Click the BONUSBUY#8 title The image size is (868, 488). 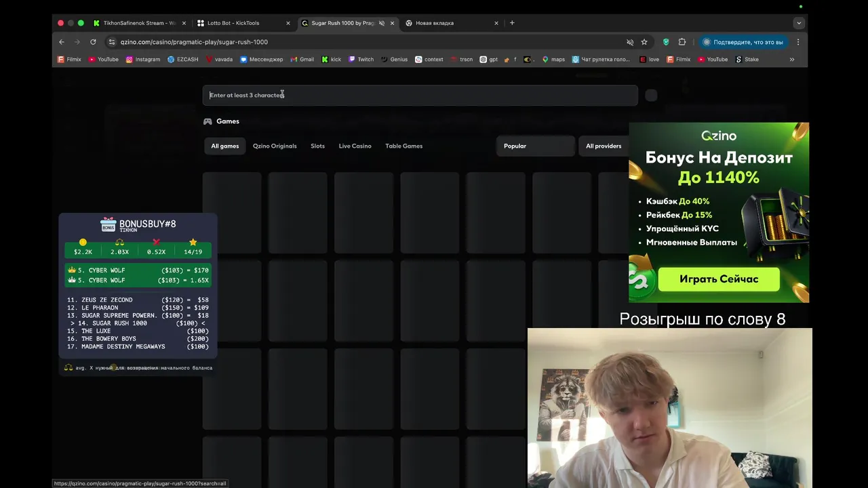[x=147, y=224]
